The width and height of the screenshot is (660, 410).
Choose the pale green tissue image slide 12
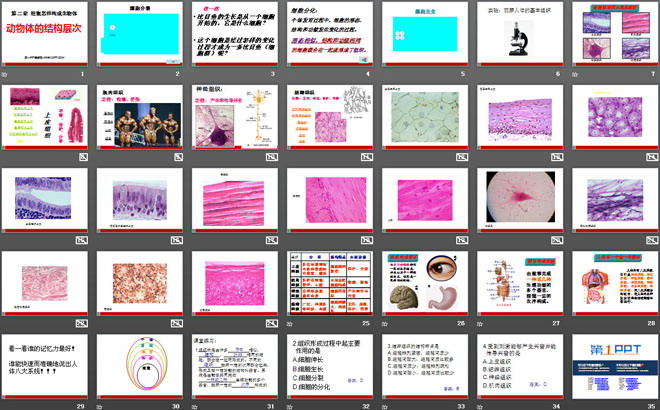tap(424, 115)
